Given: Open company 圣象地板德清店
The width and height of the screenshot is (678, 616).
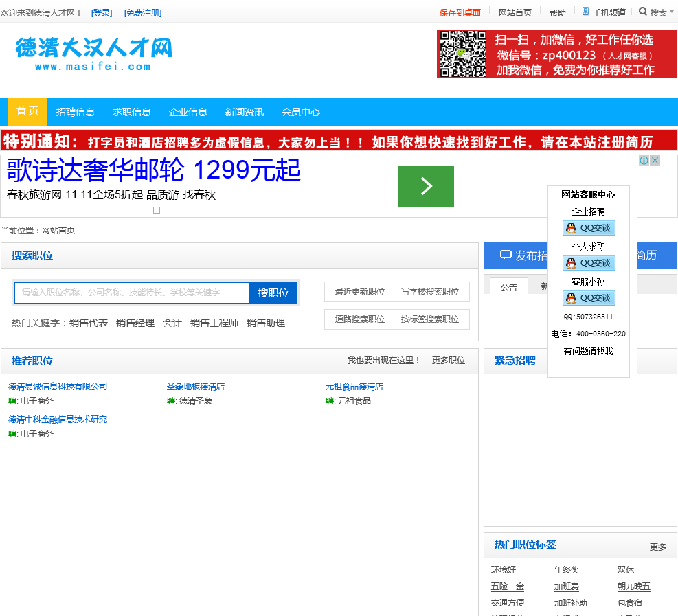Looking at the screenshot, I should pyautogui.click(x=196, y=387).
